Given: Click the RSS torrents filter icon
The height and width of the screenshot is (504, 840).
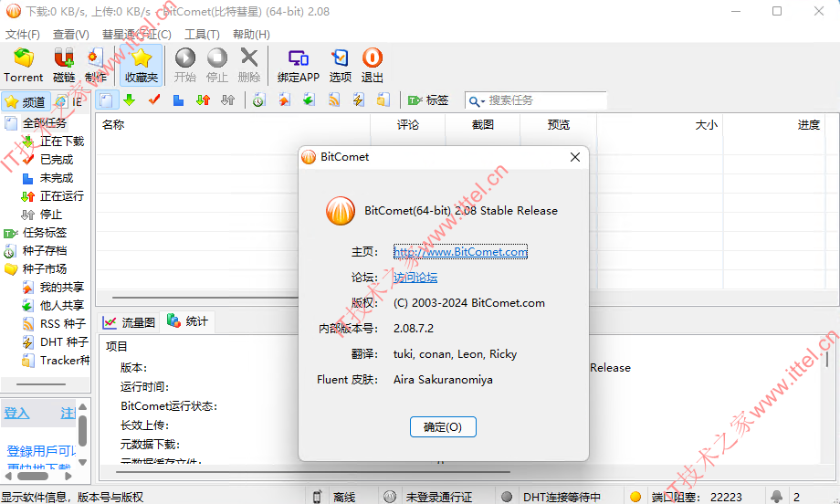Looking at the screenshot, I should point(334,100).
